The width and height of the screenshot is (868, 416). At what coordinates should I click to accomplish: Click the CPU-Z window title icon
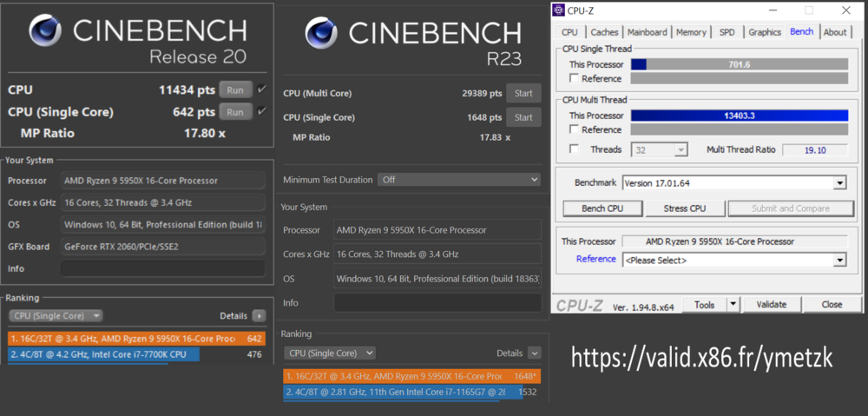558,10
